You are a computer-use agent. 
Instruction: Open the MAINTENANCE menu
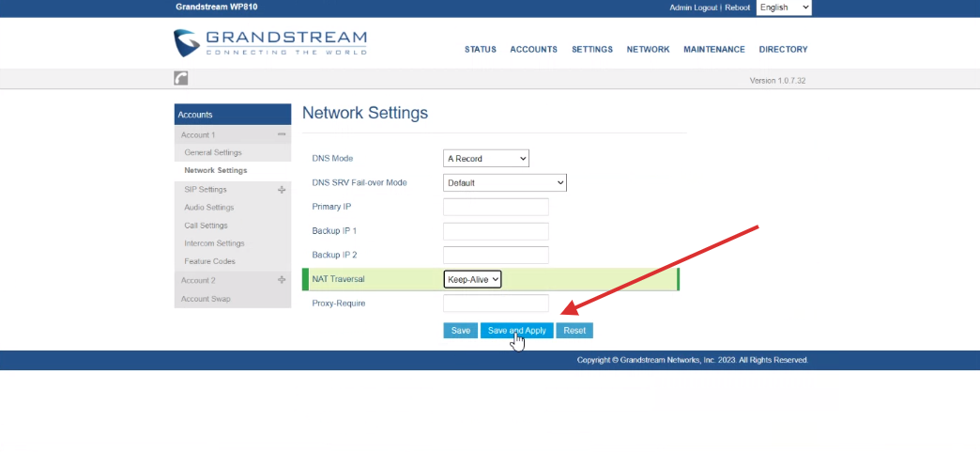[714, 50]
